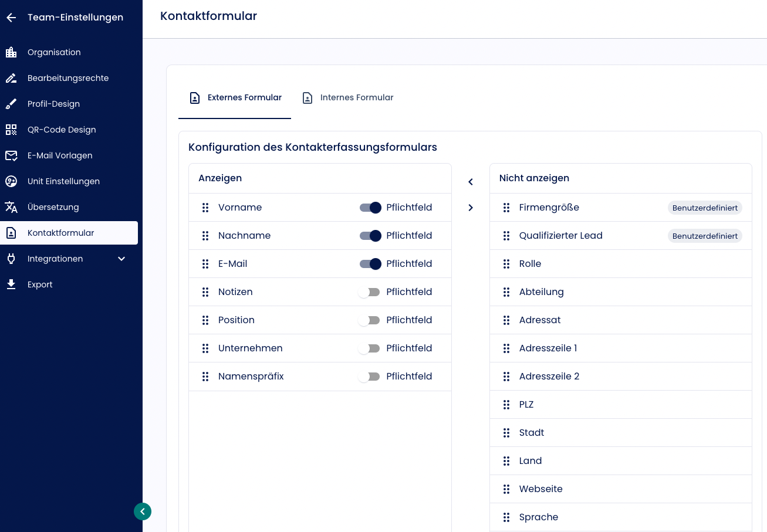The height and width of the screenshot is (532, 767).
Task: Open Organisation settings via building icon
Action: click(x=11, y=52)
